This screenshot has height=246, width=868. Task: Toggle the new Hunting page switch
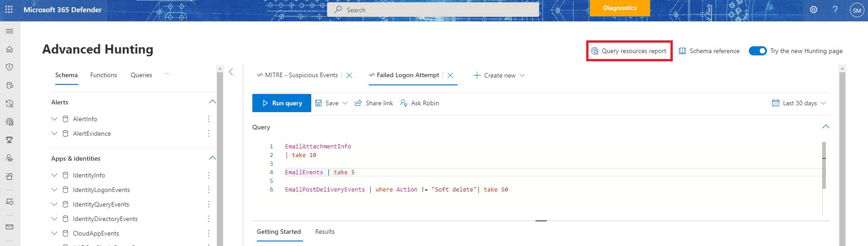tap(757, 51)
